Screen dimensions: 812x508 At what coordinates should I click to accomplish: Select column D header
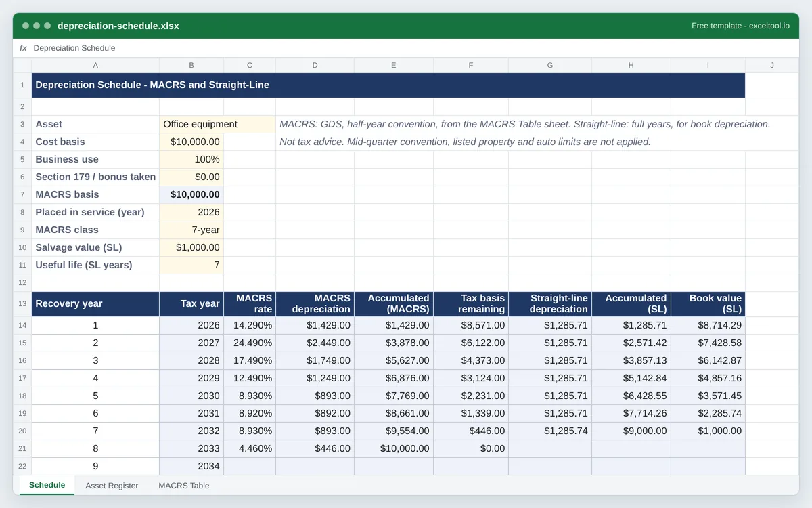tap(315, 65)
